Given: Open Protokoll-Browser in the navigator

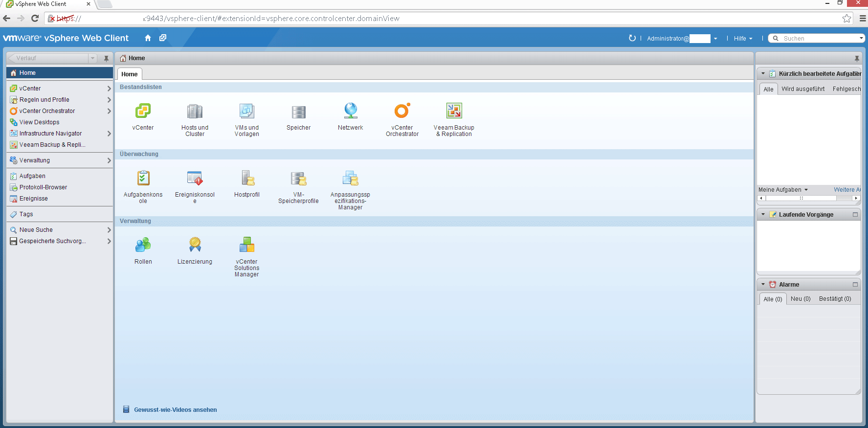Looking at the screenshot, I should click(x=60, y=187).
